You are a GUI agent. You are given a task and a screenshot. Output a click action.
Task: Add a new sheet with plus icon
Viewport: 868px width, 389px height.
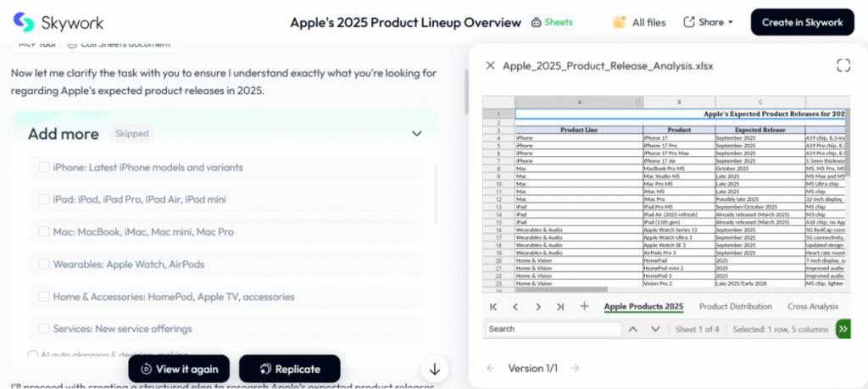coord(584,307)
